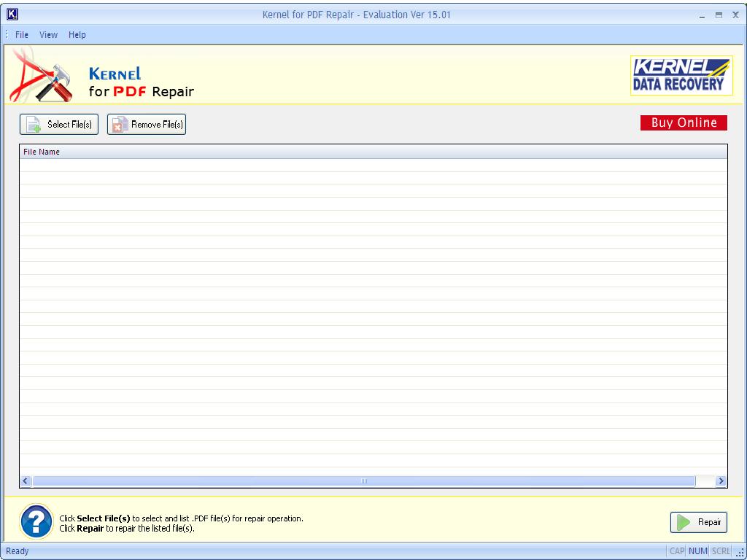Maximize the application window
This screenshot has height=560, width=747.
click(719, 15)
